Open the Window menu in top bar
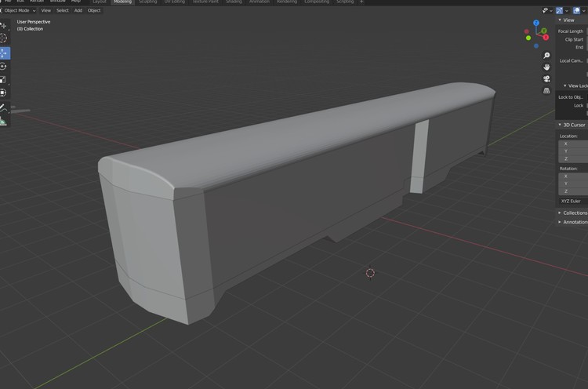588x389 pixels. [58, 1]
